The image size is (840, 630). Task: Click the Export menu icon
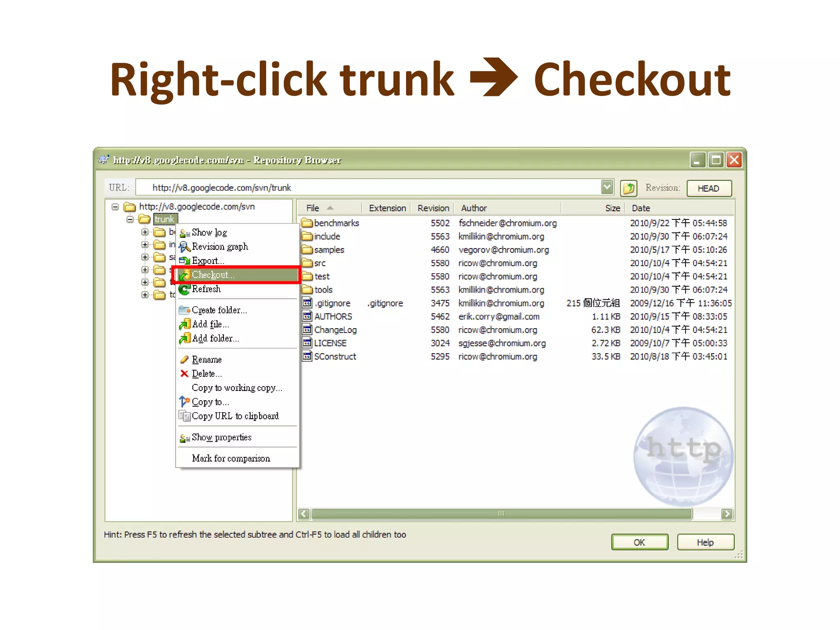[185, 261]
